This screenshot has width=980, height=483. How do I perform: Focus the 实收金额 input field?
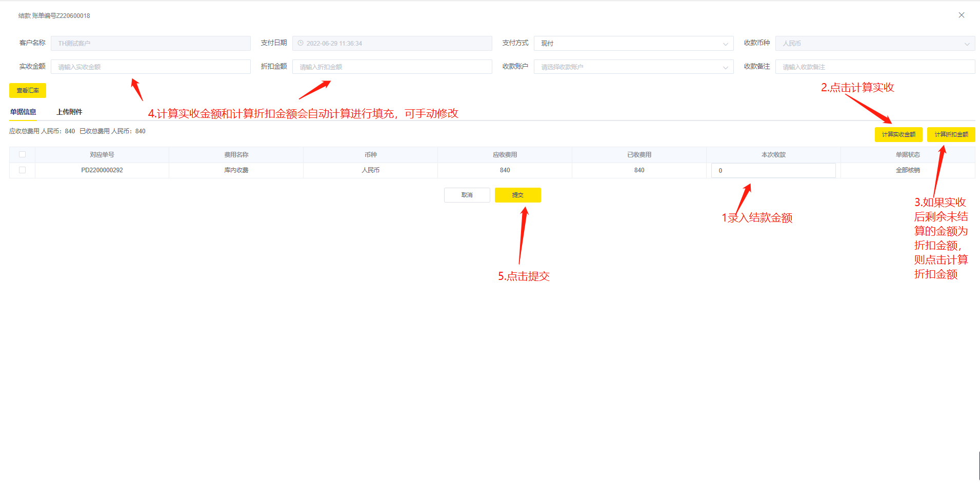coord(150,67)
